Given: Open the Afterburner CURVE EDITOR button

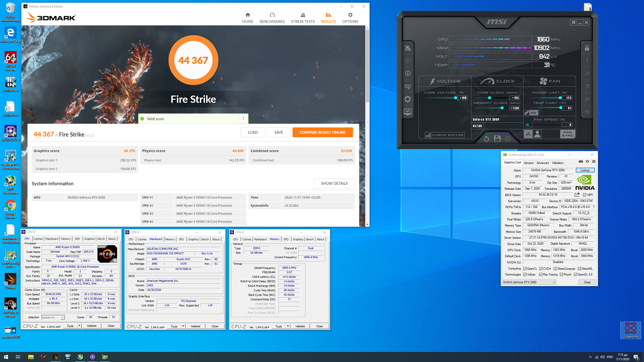Looking at the screenshot, I should 444,135.
